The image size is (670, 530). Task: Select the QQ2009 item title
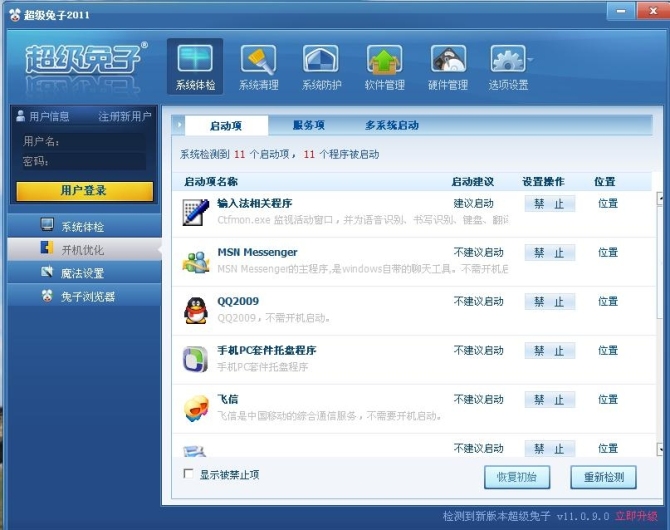click(238, 301)
